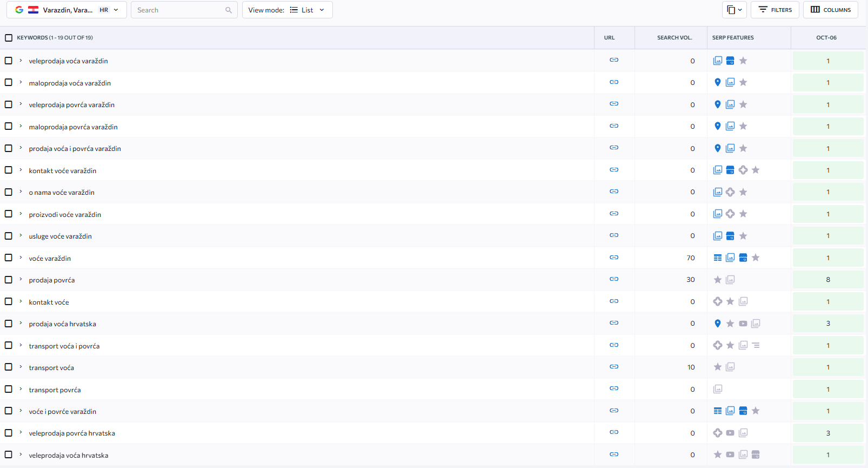Image resolution: width=868 pixels, height=468 pixels.
Task: Click the OCT-06 column header
Action: tap(826, 38)
